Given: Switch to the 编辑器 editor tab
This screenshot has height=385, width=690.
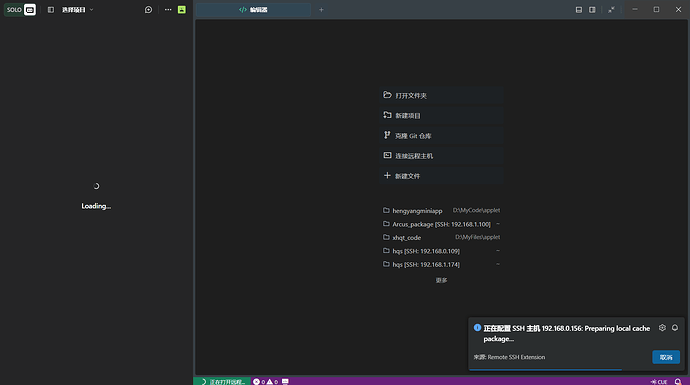Looking at the screenshot, I should 253,10.
